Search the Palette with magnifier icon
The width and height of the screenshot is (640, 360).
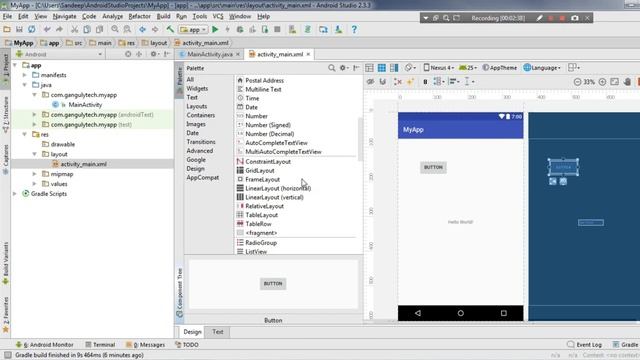[x=331, y=68]
